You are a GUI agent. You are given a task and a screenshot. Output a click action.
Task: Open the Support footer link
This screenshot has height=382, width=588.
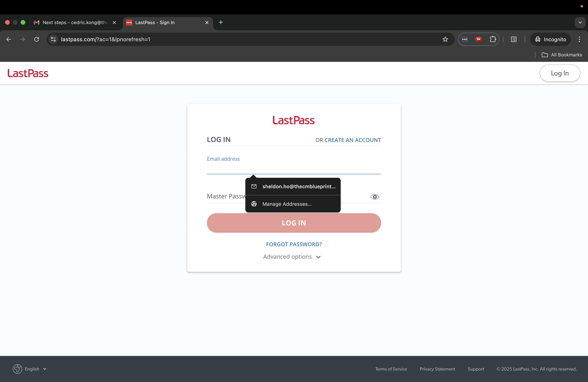(x=476, y=369)
